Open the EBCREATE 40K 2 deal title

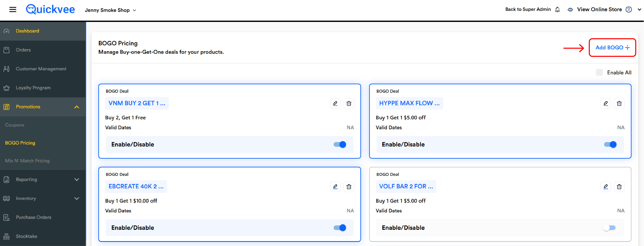coord(136,186)
